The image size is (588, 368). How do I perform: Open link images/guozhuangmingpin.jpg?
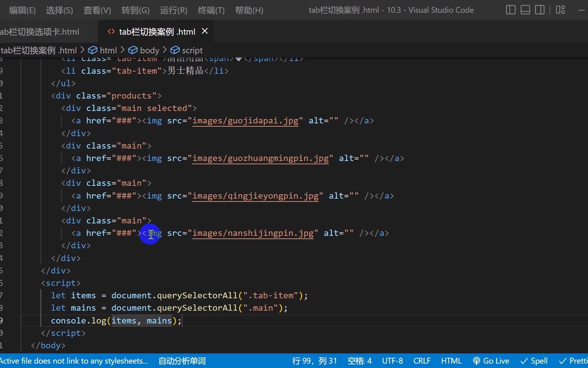point(260,158)
